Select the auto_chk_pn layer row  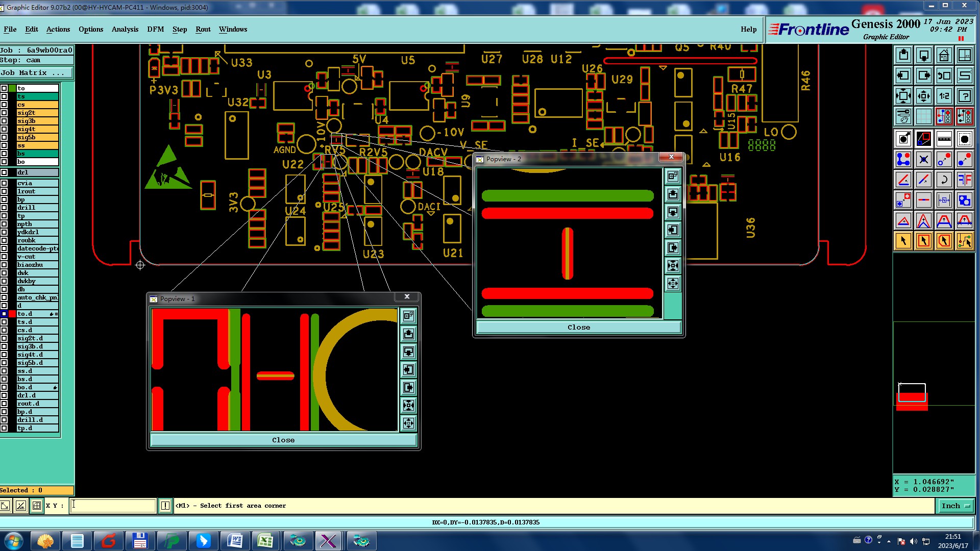37,297
